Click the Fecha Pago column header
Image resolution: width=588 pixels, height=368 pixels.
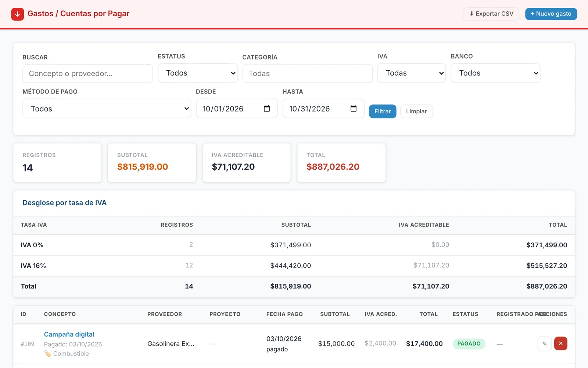(x=284, y=314)
